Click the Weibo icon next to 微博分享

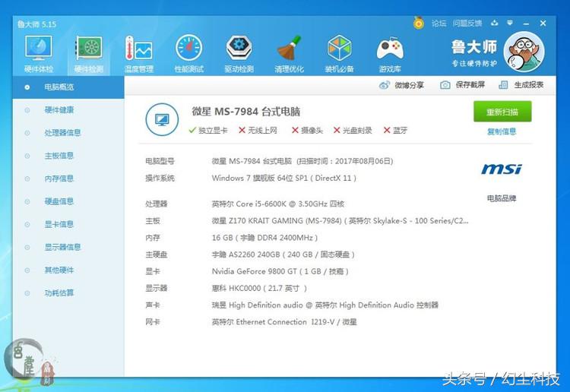[x=385, y=85]
